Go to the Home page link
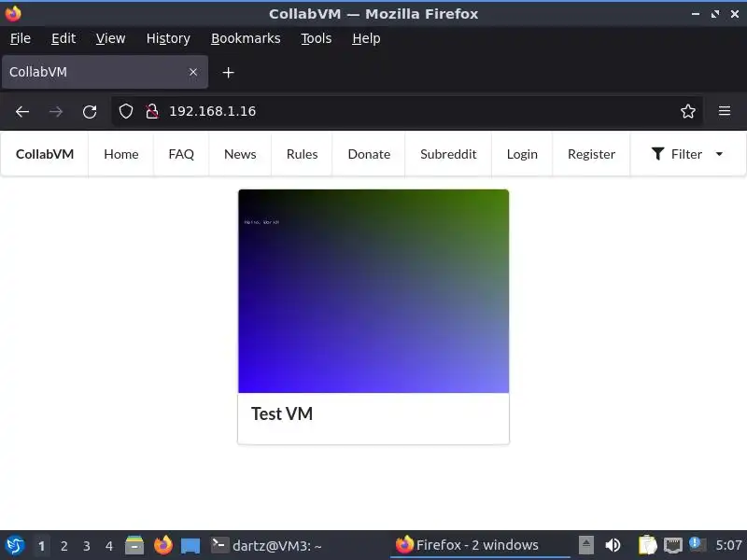Screen dimensions: 747x560 pyautogui.click(x=121, y=154)
